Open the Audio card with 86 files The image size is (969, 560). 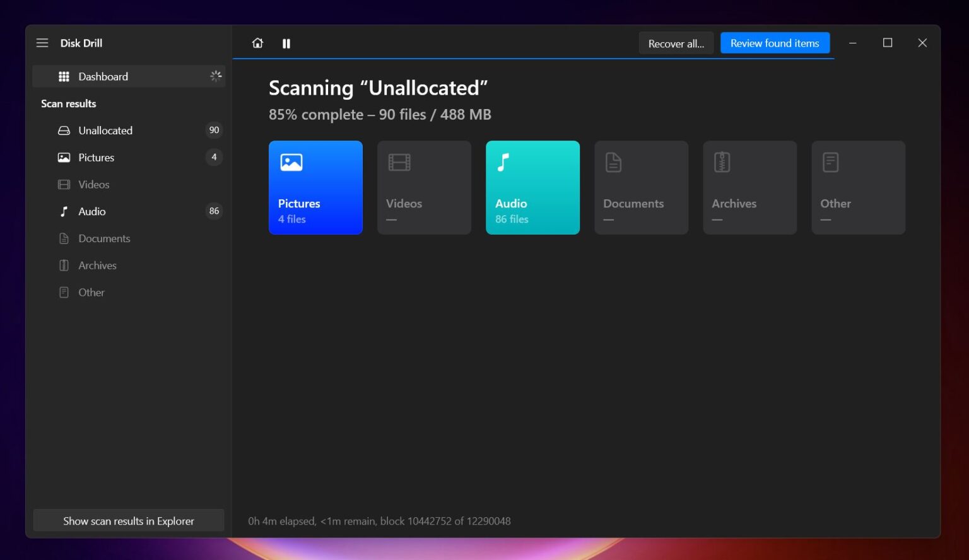532,187
